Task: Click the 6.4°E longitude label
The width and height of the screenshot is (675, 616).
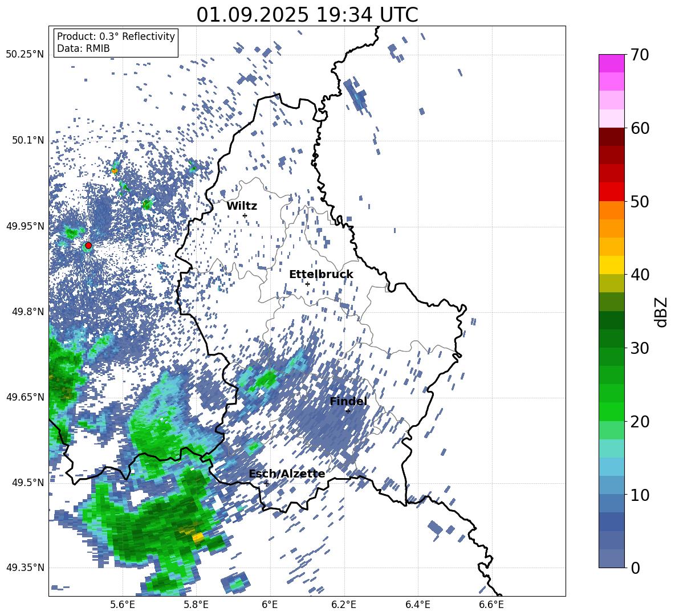Action: (x=417, y=605)
